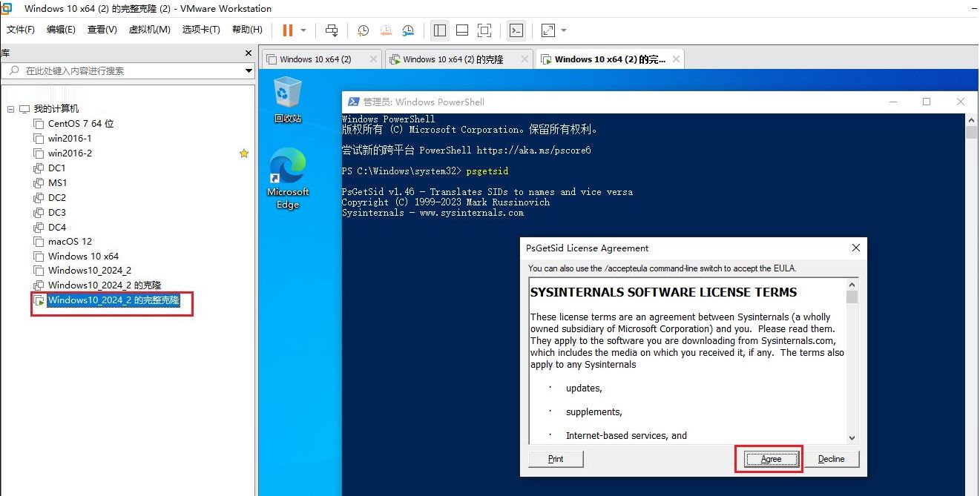Enter full screen mode icon

tap(484, 30)
